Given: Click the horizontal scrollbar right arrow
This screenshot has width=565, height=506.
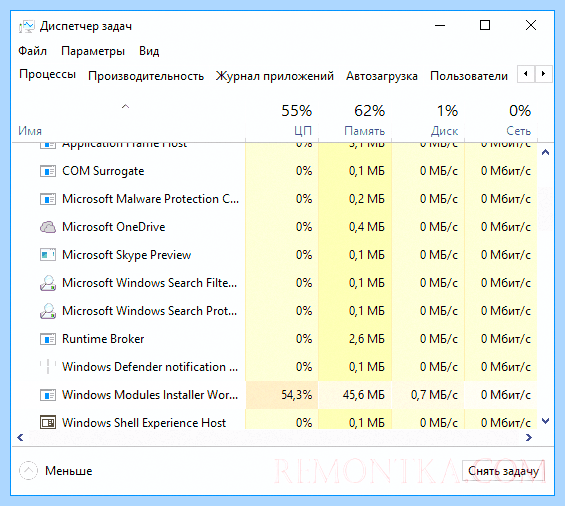Looking at the screenshot, I should 529,438.
